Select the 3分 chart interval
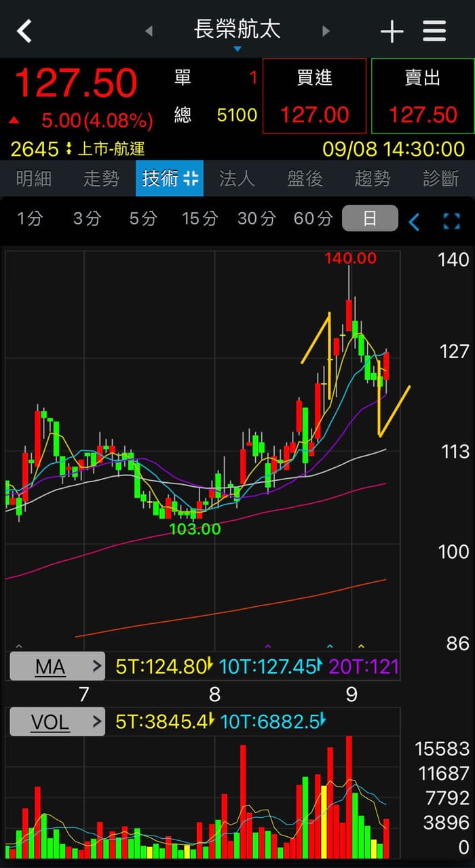The width and height of the screenshot is (475, 868). click(87, 218)
